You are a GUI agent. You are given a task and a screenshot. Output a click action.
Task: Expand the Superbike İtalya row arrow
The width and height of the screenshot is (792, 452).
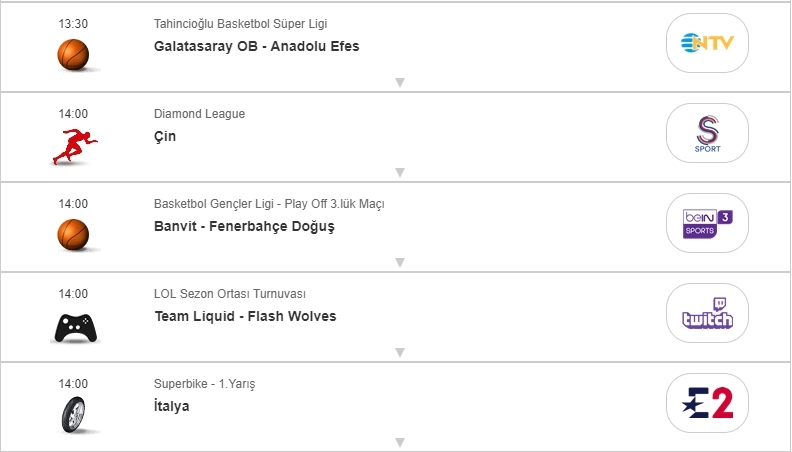(x=399, y=442)
